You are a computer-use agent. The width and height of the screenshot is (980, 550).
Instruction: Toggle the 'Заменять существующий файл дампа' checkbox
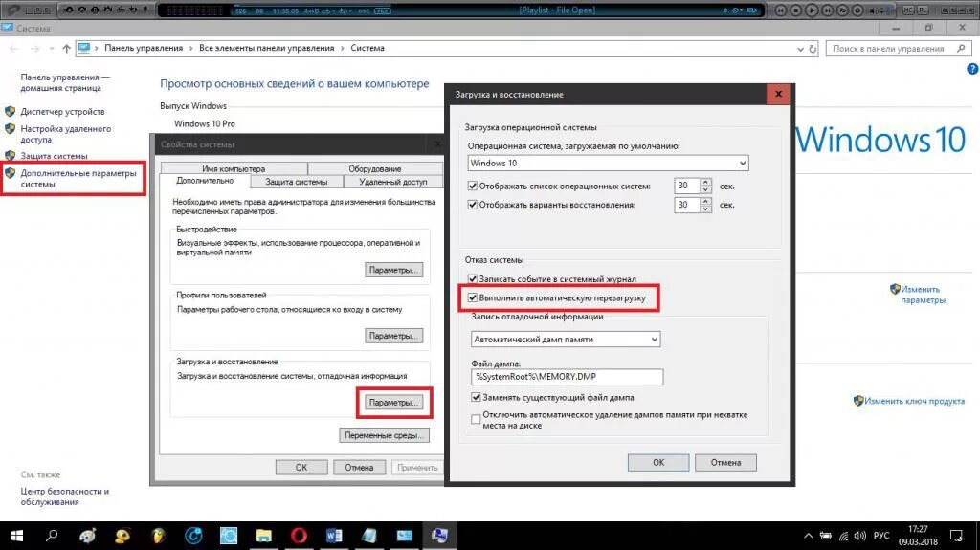click(x=476, y=397)
